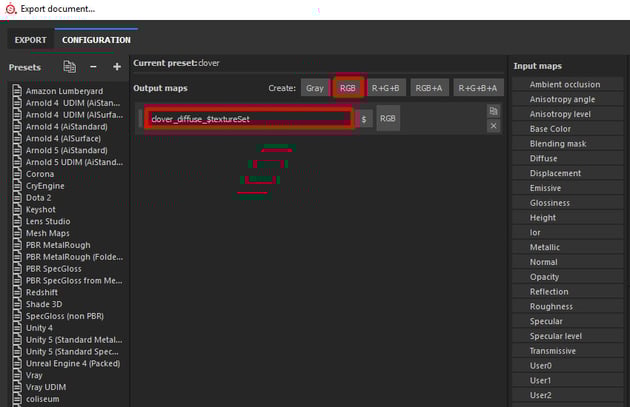Create an R+G+B output map
630x407 pixels.
(386, 88)
